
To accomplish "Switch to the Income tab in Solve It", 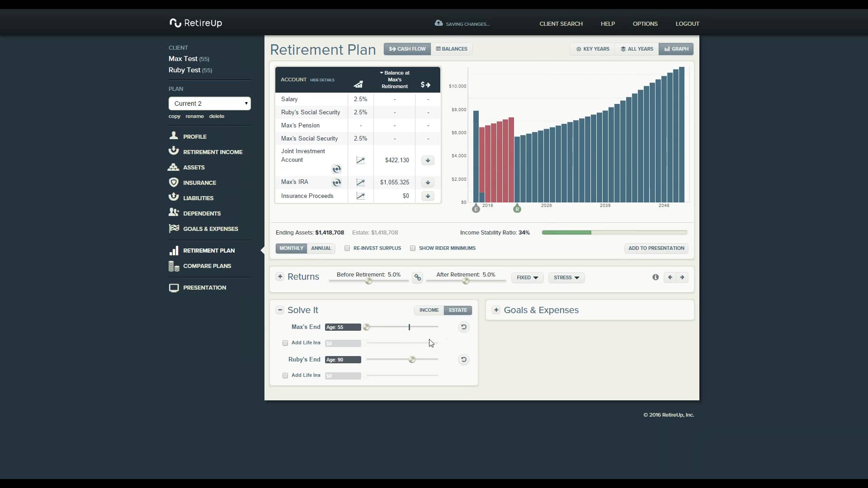I will coord(429,310).
